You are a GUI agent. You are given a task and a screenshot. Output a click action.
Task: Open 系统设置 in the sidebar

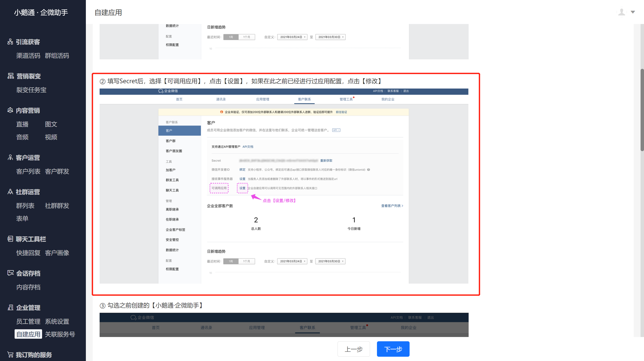click(x=57, y=321)
